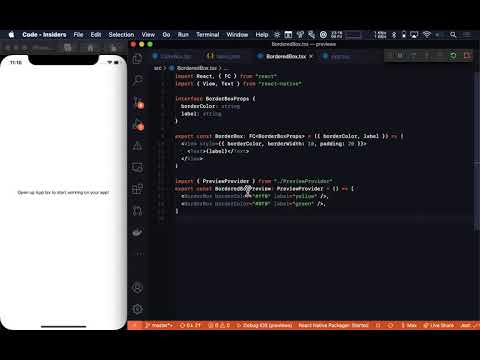Click React Native Packager: Started status
480x360 pixels.
[333, 325]
